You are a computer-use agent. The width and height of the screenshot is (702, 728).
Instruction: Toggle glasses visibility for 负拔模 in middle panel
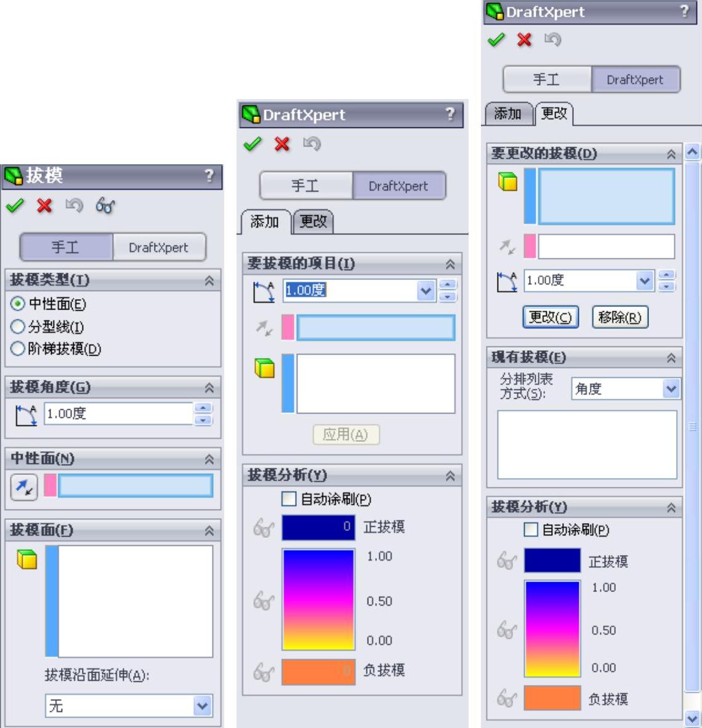(264, 672)
